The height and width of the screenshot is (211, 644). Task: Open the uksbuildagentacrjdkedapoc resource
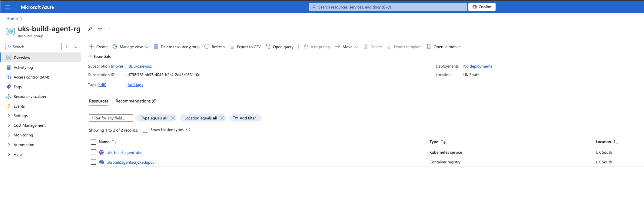(x=131, y=162)
